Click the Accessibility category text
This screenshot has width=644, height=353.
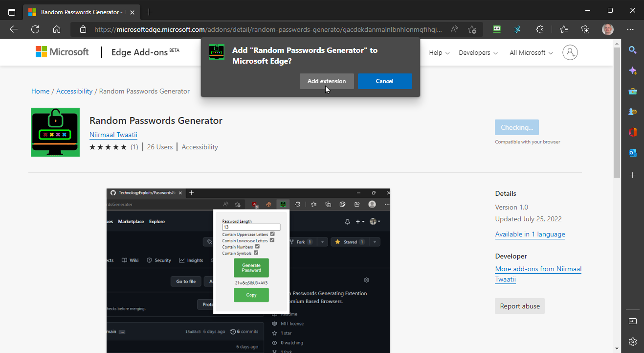coord(200,147)
